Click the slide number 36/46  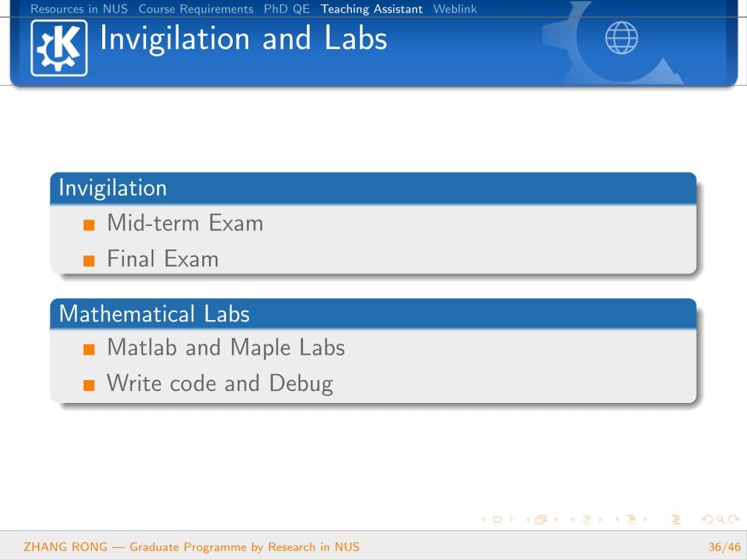pyautogui.click(x=724, y=547)
